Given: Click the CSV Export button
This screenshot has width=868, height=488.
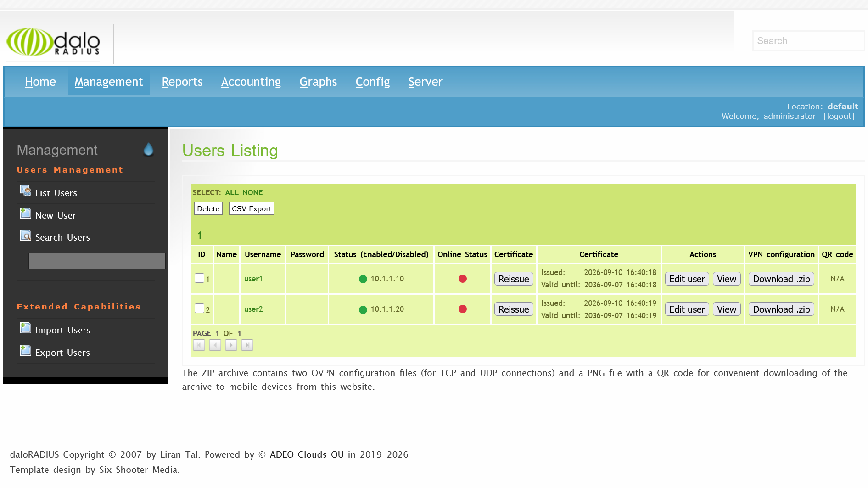Looking at the screenshot, I should pyautogui.click(x=252, y=208).
